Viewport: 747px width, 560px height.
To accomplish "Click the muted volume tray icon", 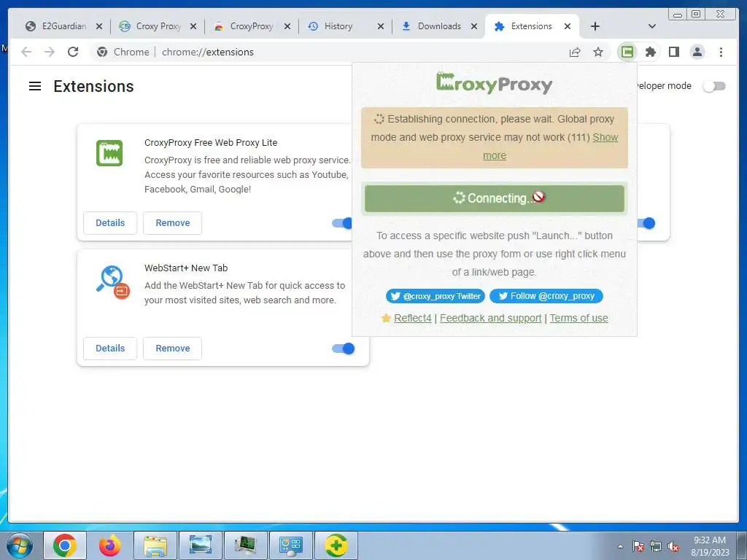I will 673,546.
